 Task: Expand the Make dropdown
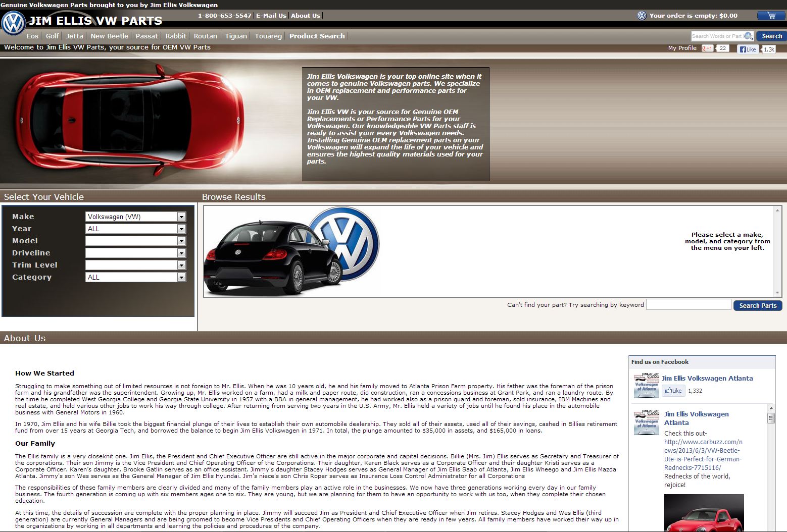coord(181,217)
